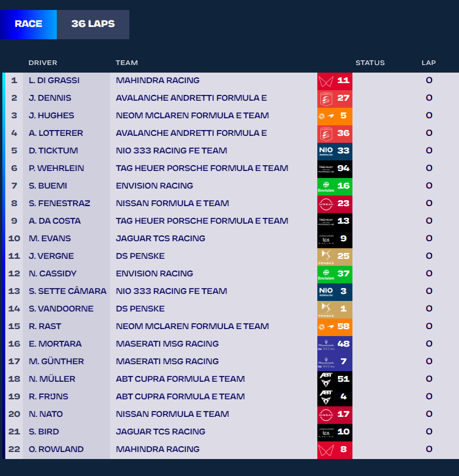
Task: Select driver R. FRIJNS
Action: [48, 397]
